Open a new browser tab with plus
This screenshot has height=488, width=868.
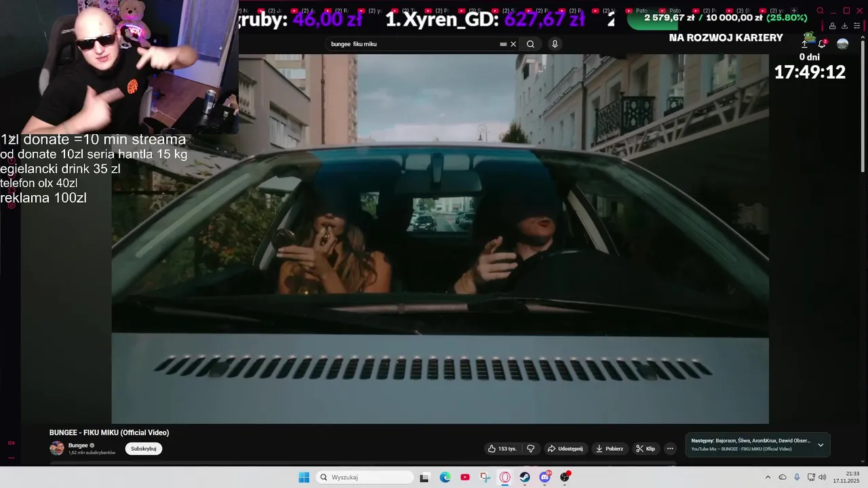794,11
